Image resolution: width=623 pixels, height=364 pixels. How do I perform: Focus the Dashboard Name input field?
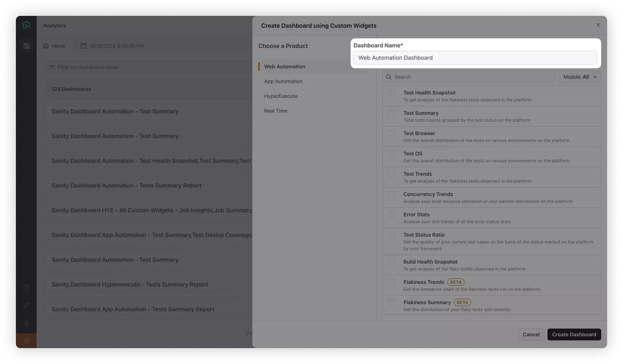(x=475, y=58)
